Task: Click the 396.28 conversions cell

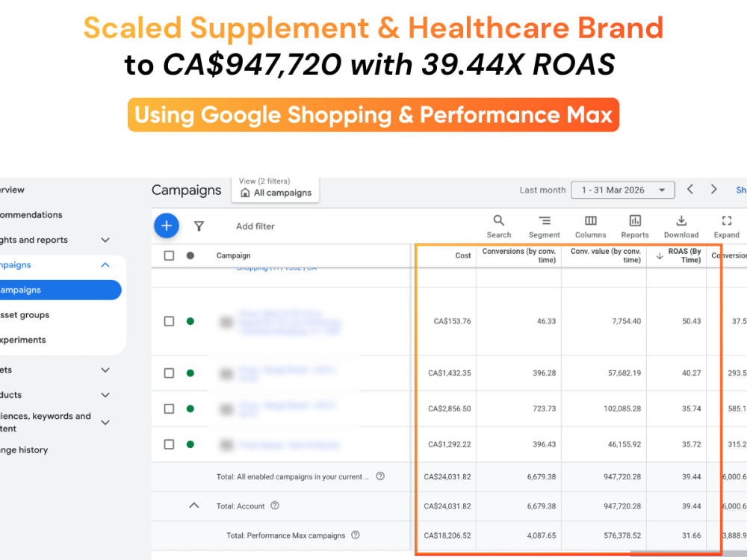Action: point(544,373)
